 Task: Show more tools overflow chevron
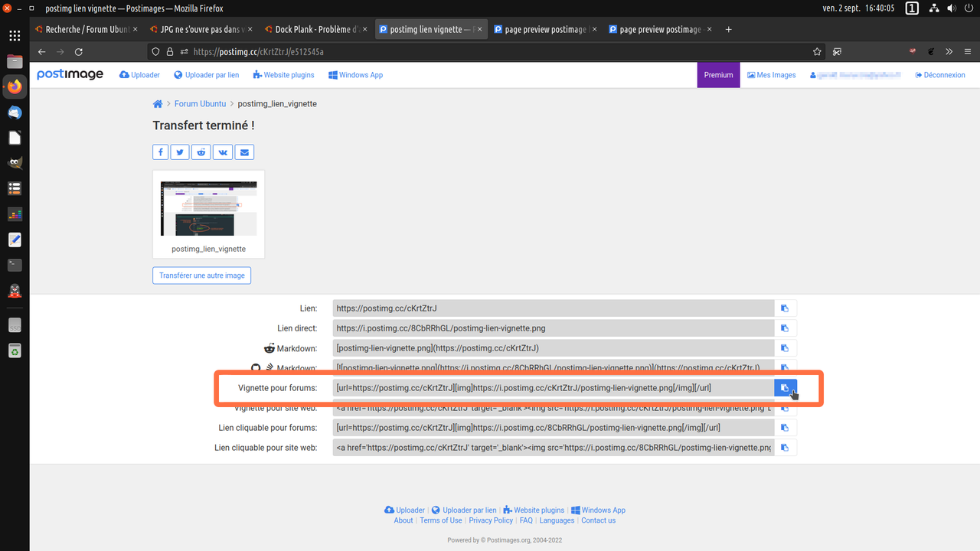click(x=949, y=52)
